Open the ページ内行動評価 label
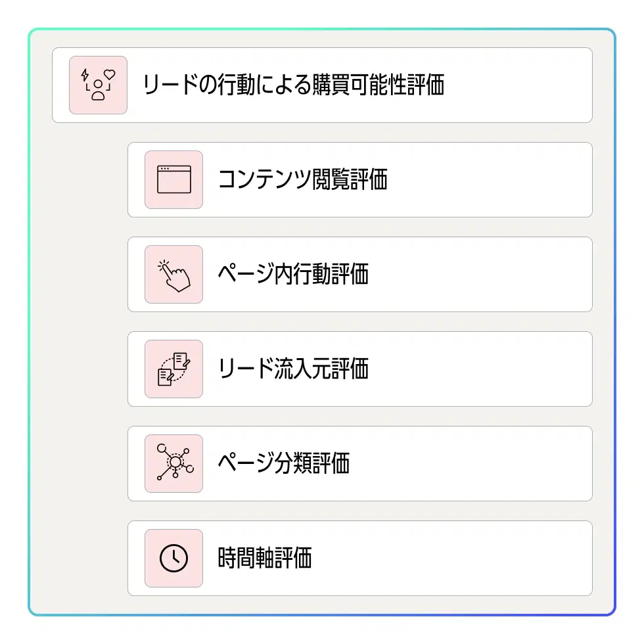This screenshot has width=644, height=644. 293,275
